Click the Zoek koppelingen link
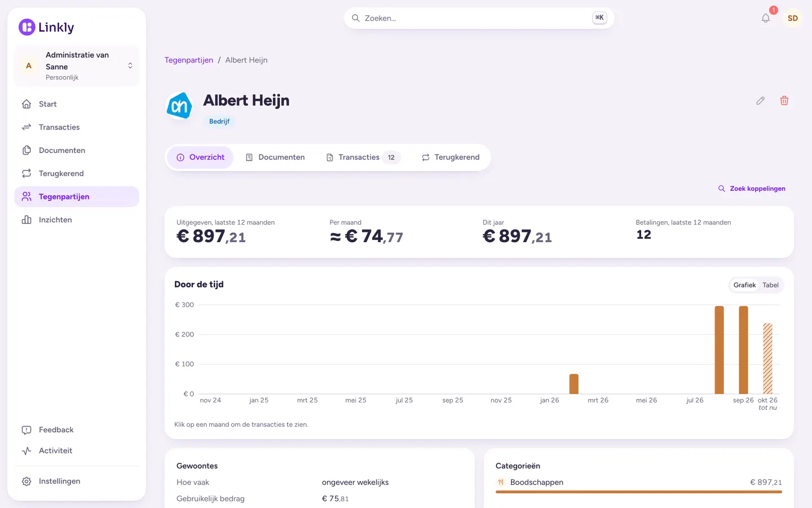The height and width of the screenshot is (508, 812). (x=752, y=189)
